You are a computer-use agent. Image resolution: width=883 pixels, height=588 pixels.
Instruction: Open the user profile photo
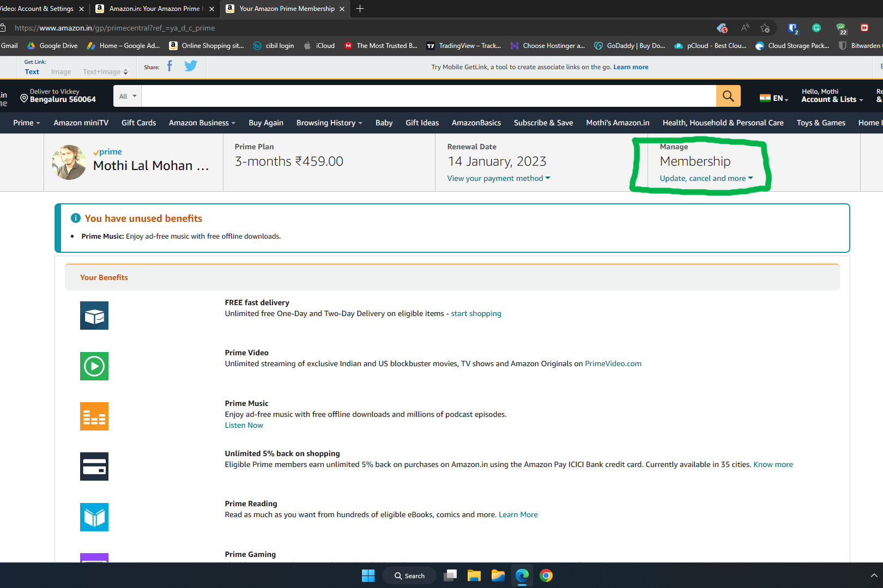[x=69, y=162]
